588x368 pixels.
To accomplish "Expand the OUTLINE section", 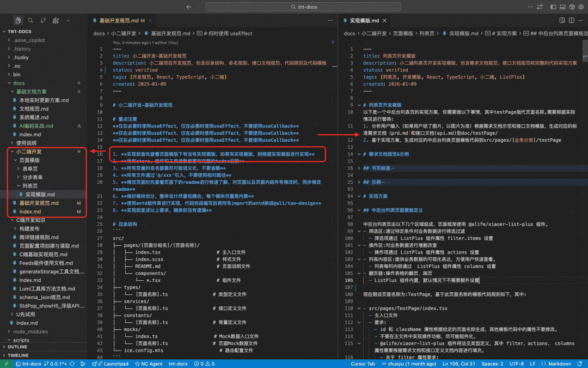I will coord(44,347).
